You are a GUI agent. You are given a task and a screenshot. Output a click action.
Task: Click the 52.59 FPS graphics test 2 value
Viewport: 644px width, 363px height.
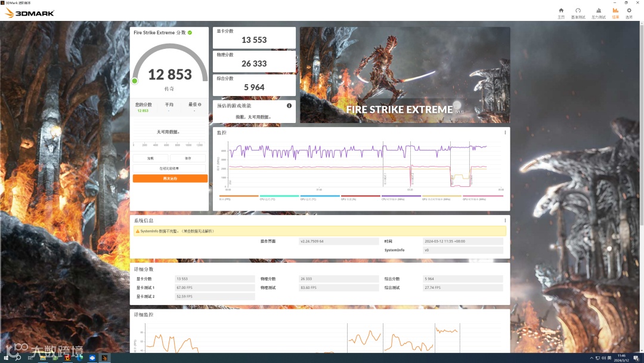[215, 296]
